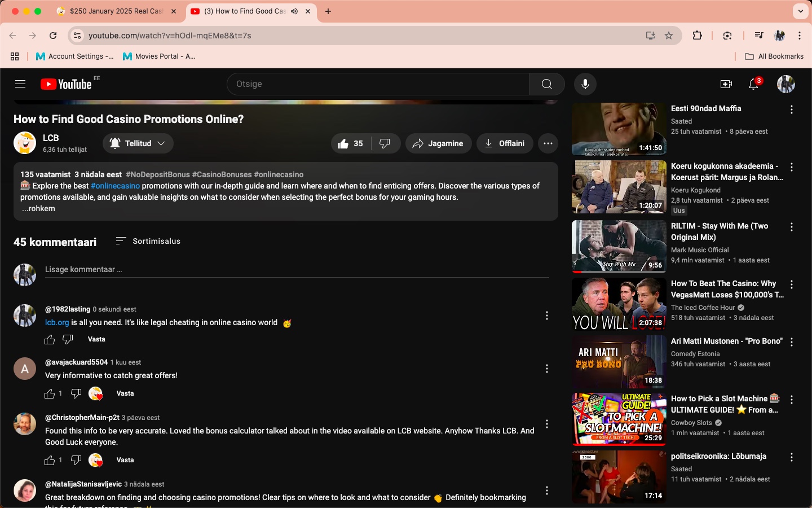
Task: Expand description with ...rohkem
Action: click(x=38, y=208)
